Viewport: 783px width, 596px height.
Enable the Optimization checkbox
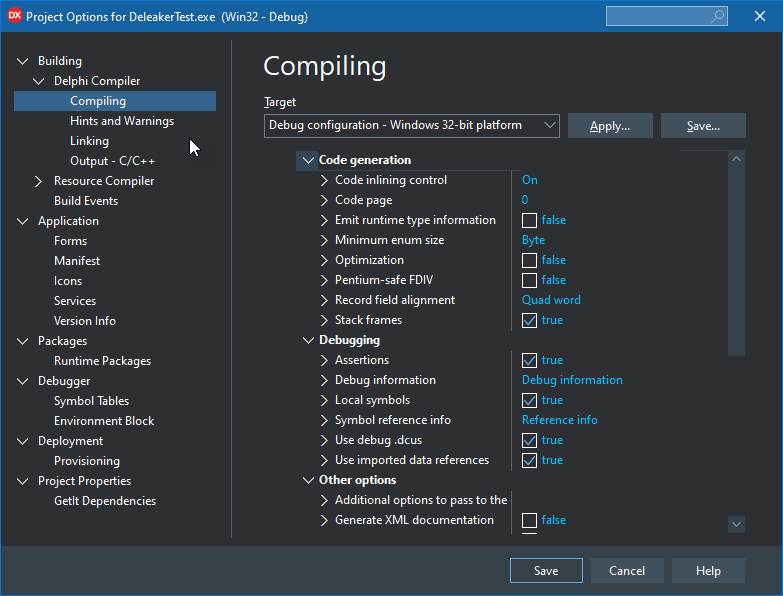(x=529, y=260)
